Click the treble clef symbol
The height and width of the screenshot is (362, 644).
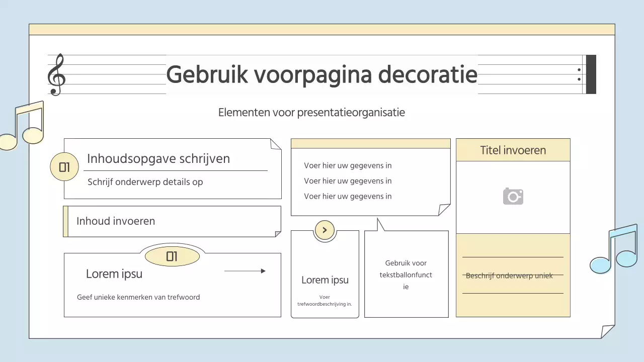point(56,75)
